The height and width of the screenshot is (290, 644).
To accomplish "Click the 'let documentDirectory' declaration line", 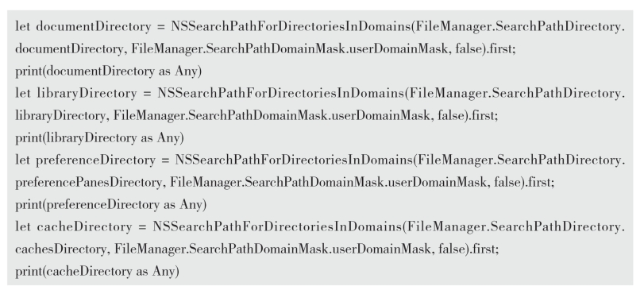I will [320, 27].
